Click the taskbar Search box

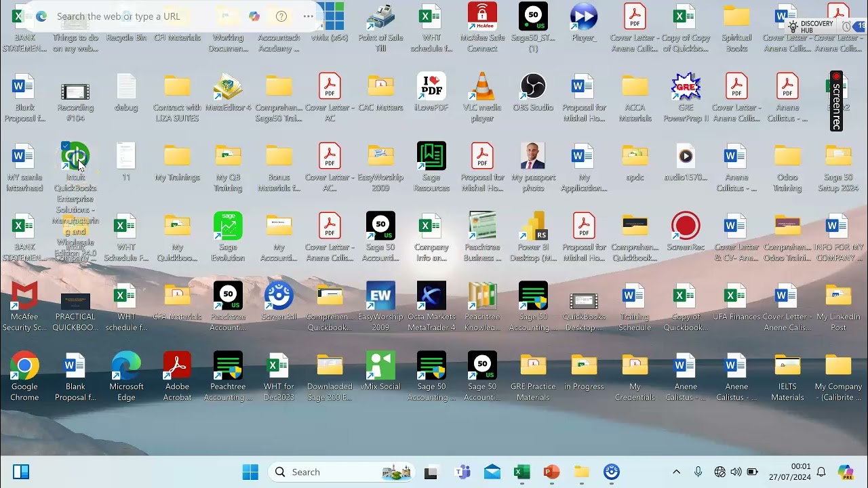point(341,472)
